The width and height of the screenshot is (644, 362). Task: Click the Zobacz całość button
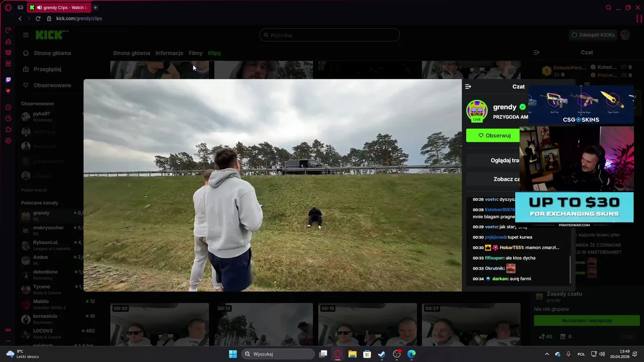coord(493,179)
